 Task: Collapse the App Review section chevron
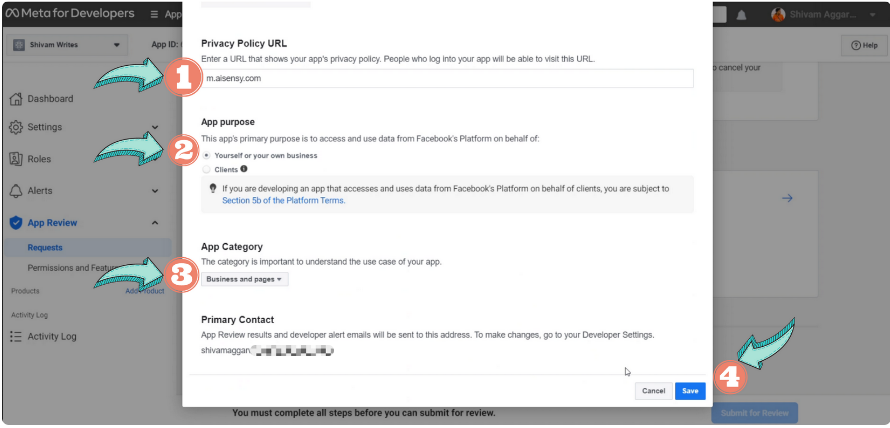point(155,223)
